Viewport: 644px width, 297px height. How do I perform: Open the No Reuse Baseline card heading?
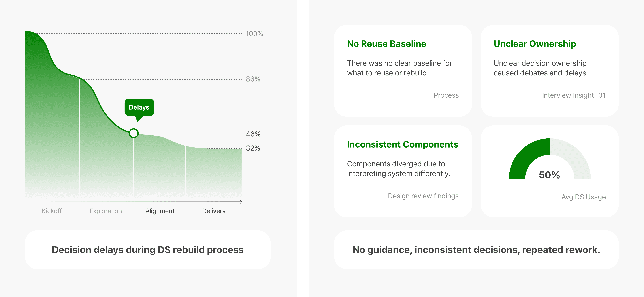tap(386, 44)
